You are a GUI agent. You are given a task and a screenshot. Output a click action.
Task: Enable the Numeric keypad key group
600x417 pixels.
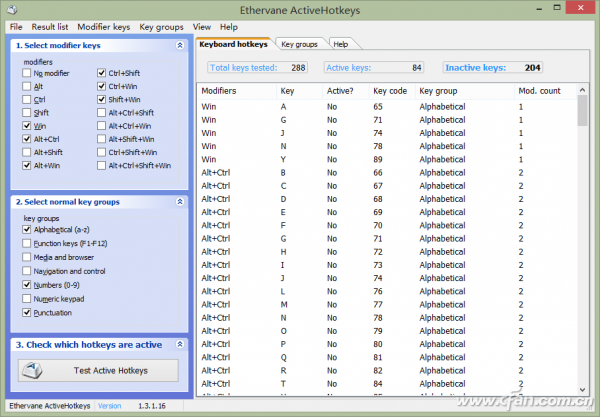coord(26,299)
